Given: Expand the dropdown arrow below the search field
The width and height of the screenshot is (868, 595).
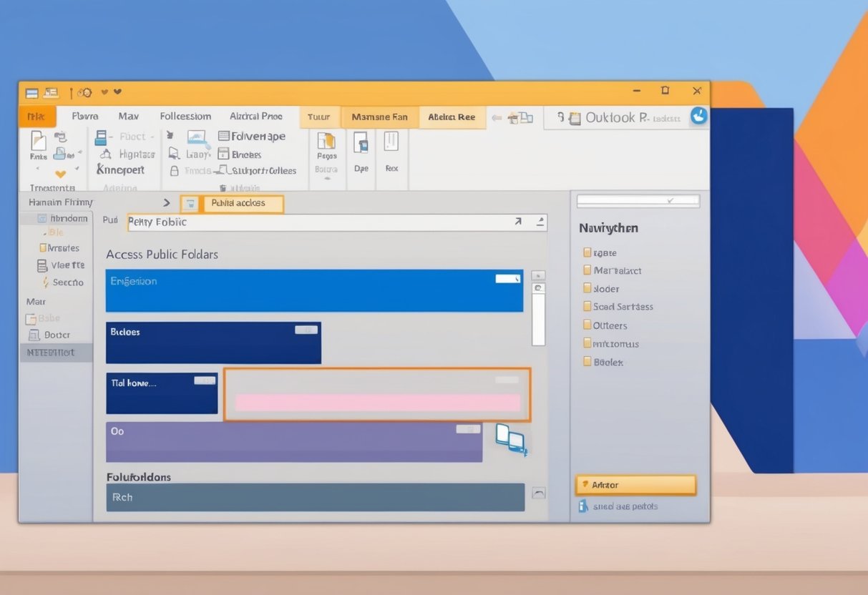Looking at the screenshot, I should (x=539, y=222).
